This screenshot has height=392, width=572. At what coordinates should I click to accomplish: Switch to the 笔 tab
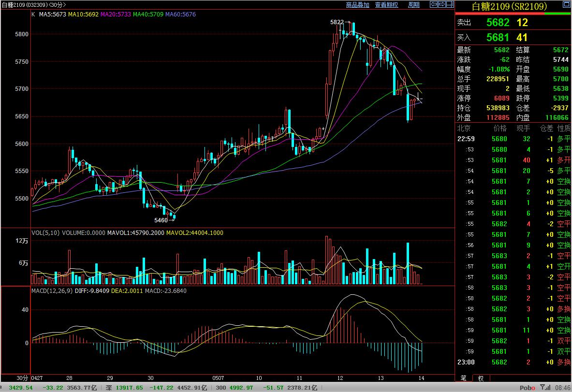click(x=463, y=378)
